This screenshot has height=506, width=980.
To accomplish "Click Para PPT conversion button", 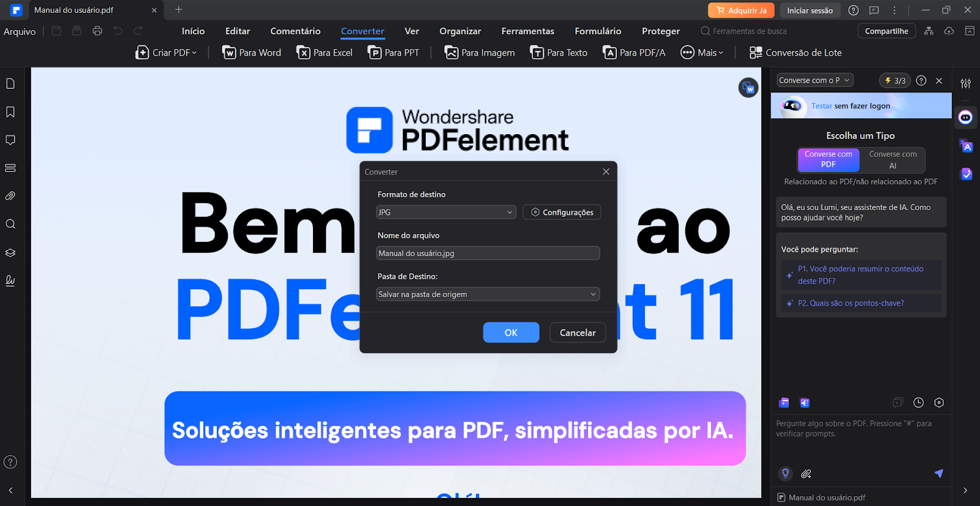I will click(x=393, y=53).
